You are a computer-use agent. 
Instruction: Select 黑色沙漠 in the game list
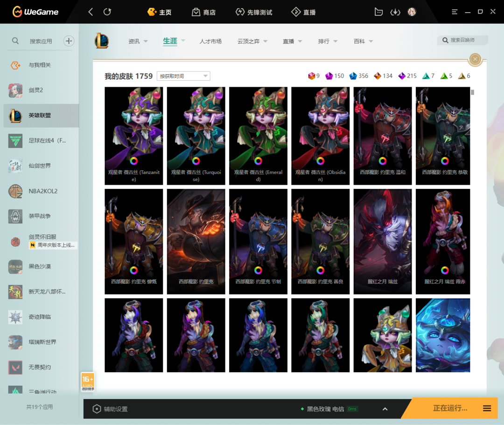click(41, 267)
